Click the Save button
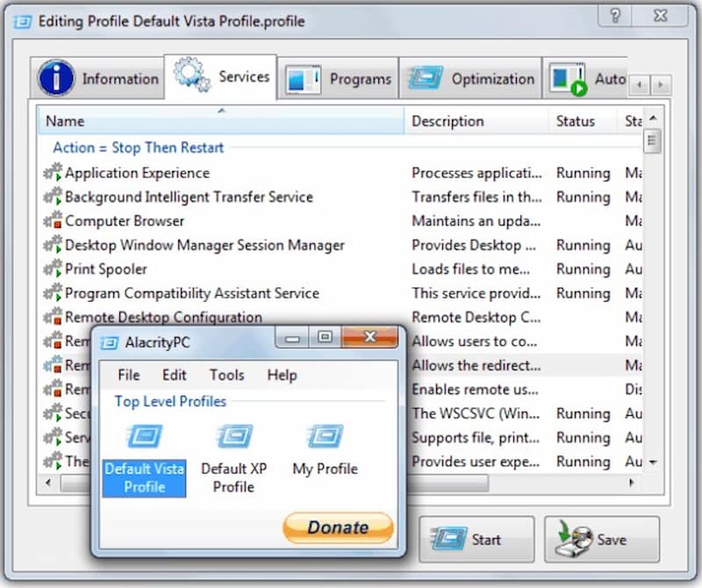The image size is (702, 588). pyautogui.click(x=601, y=540)
